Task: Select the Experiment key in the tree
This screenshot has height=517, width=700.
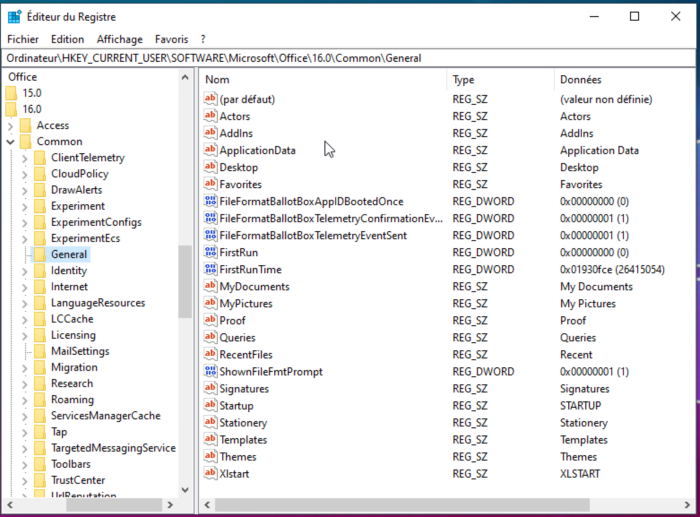Action: (78, 206)
